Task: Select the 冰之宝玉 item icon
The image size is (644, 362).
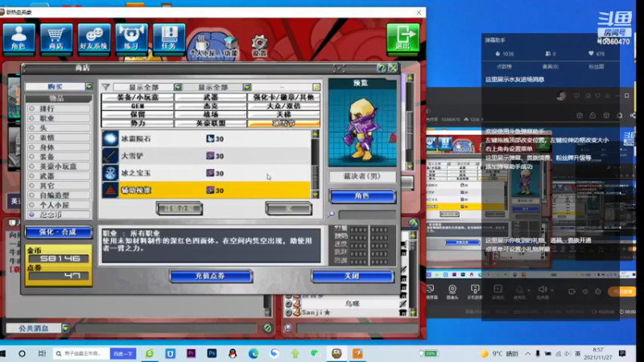Action: (x=110, y=173)
